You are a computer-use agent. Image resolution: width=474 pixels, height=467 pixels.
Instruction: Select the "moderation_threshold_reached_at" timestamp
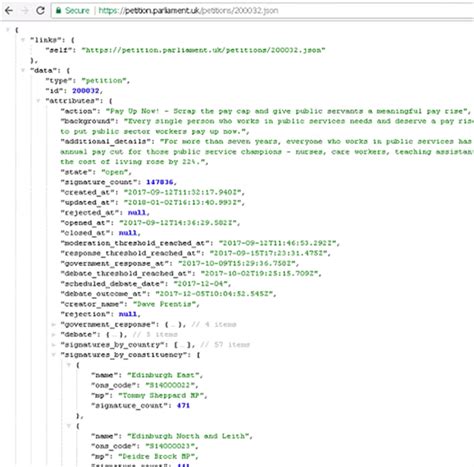click(278, 243)
